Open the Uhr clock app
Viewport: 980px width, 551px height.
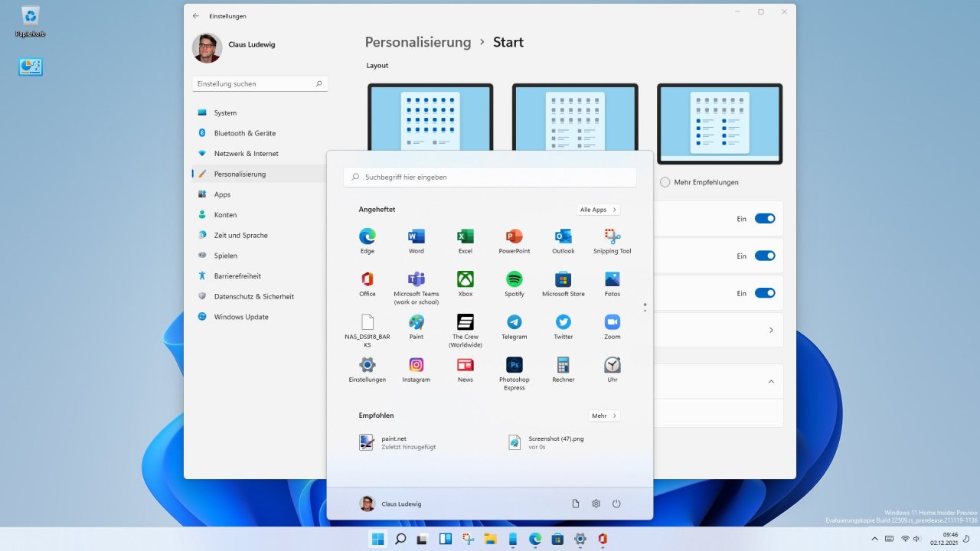click(x=612, y=369)
